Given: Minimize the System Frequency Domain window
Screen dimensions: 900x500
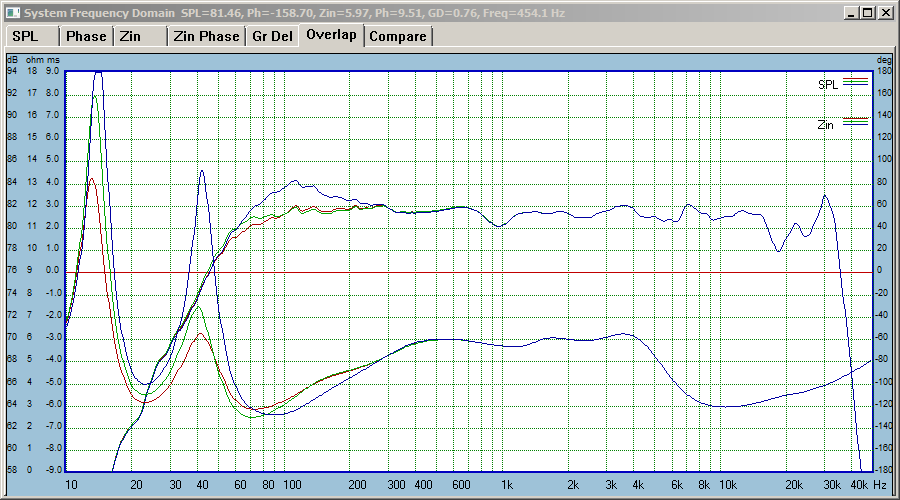Looking at the screenshot, I should point(851,13).
